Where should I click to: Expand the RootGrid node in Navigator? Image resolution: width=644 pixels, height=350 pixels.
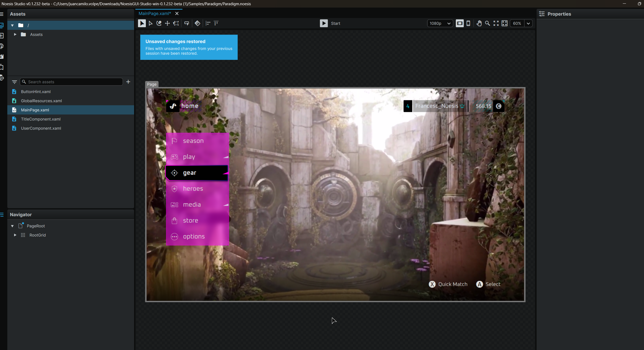(x=15, y=235)
